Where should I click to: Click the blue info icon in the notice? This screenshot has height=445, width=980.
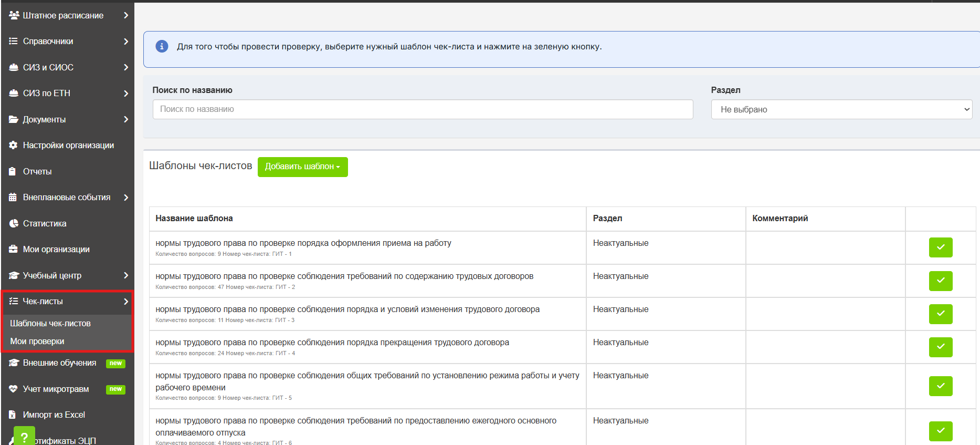pyautogui.click(x=162, y=46)
